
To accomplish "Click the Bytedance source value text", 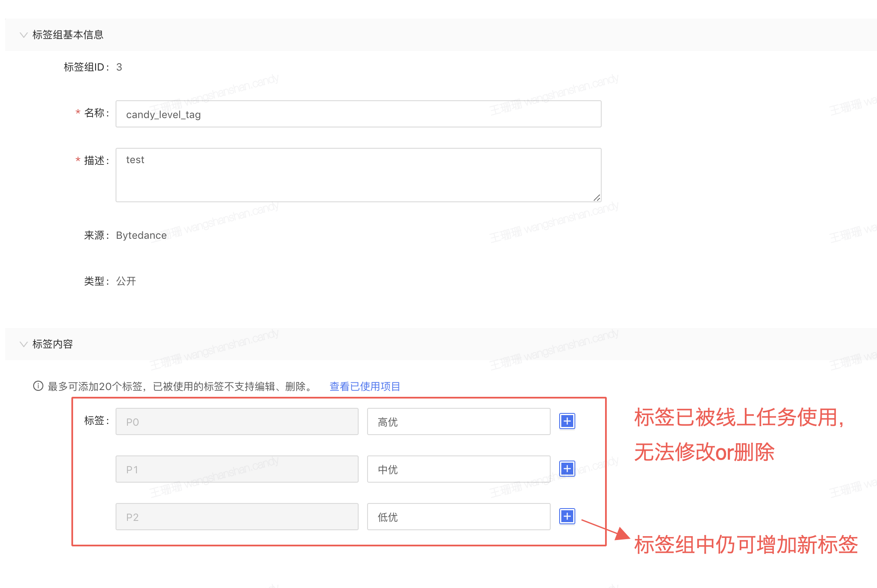I will point(141,235).
